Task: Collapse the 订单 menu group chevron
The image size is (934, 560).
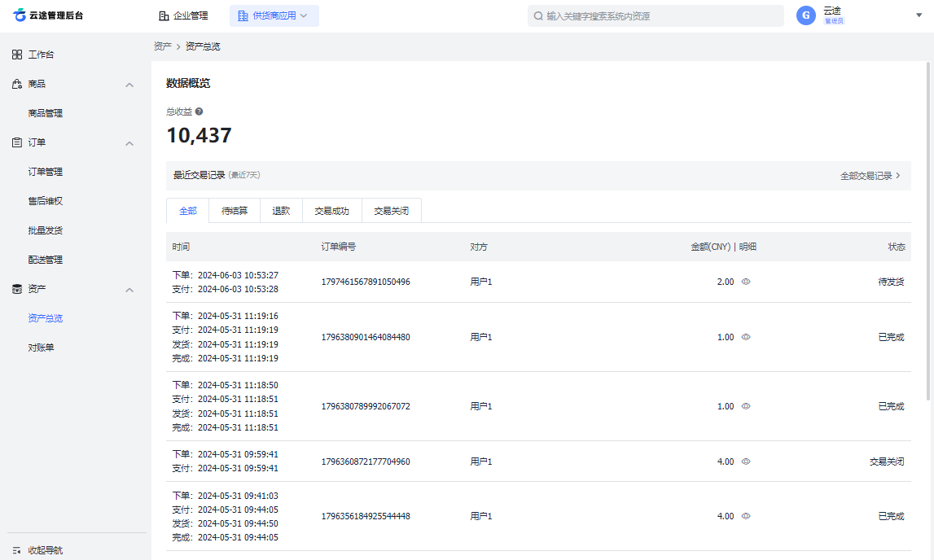Action: pos(129,143)
